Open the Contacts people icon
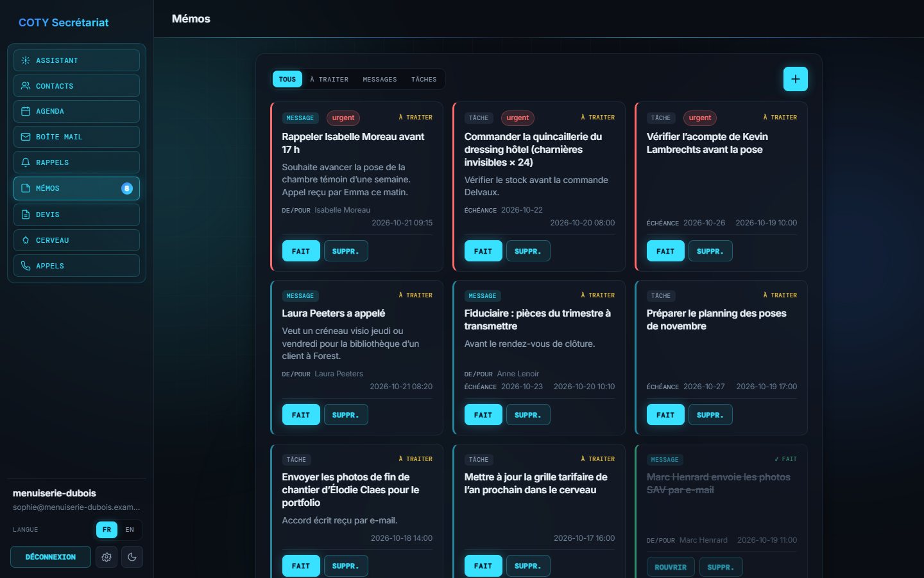The height and width of the screenshot is (578, 924). point(26,85)
